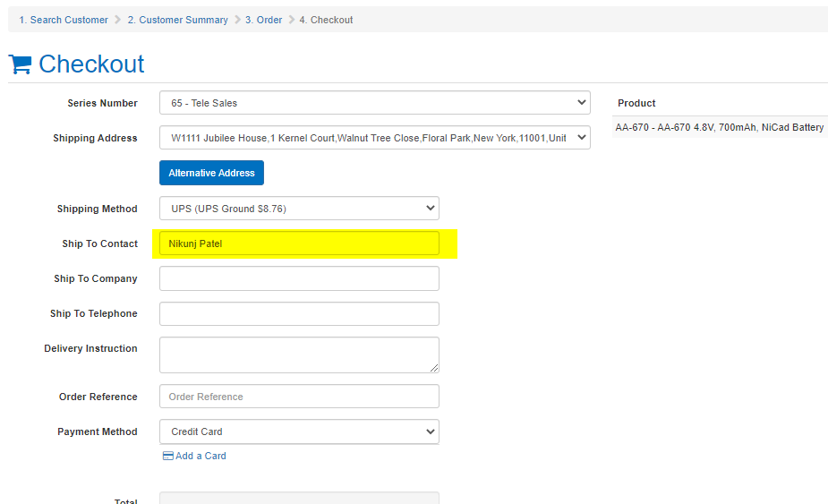
Task: Click the Product column header
Action: pos(636,103)
